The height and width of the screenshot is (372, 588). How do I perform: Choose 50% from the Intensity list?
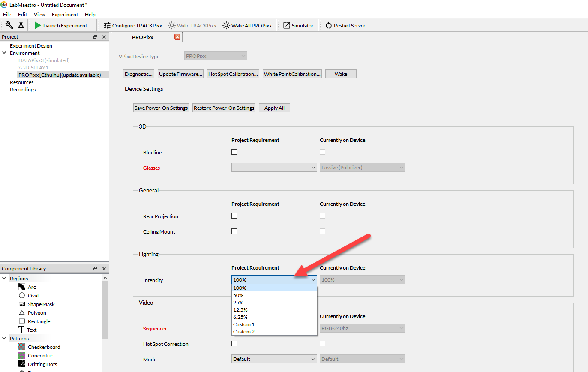(x=238, y=295)
